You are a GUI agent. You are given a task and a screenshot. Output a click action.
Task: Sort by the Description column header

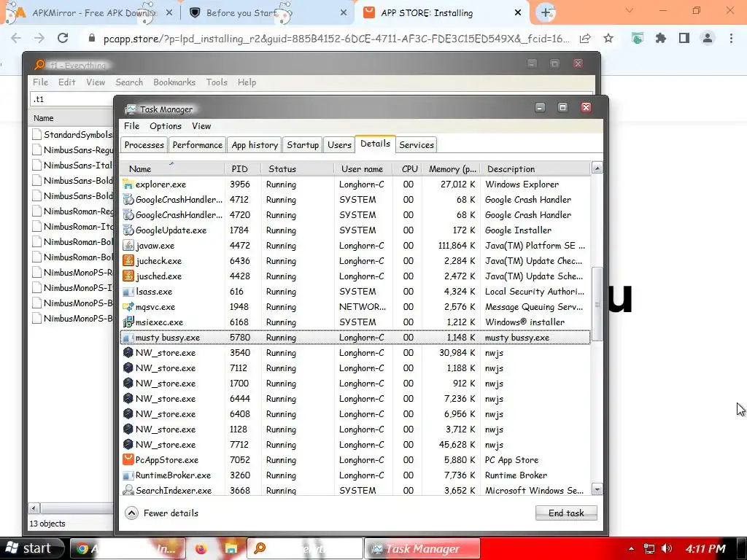pos(535,168)
